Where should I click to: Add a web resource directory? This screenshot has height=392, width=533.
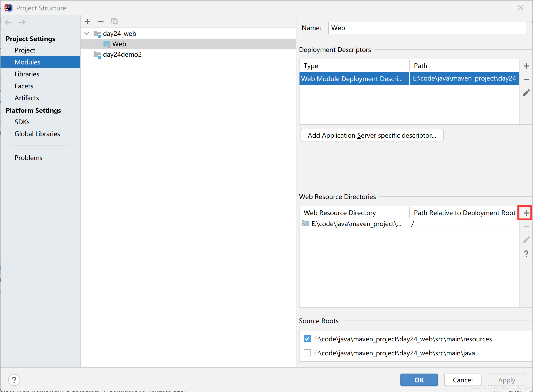pos(526,213)
